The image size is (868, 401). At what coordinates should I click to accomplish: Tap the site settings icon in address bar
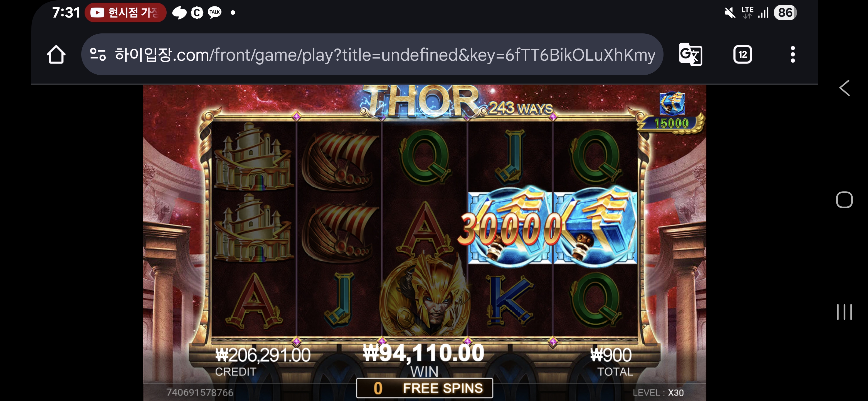point(98,54)
